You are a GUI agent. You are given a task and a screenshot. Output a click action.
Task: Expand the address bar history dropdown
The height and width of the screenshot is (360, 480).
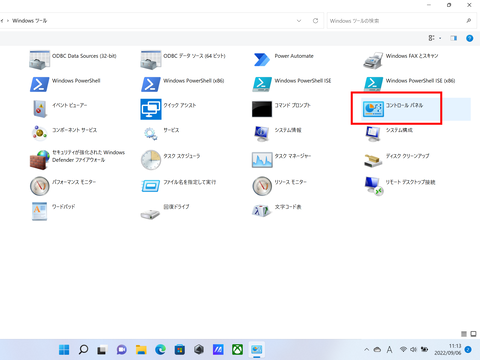tap(299, 21)
